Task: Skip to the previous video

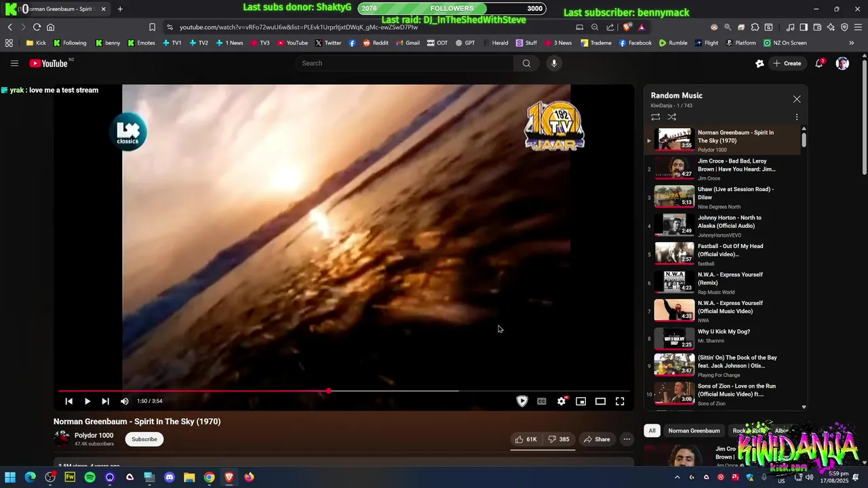Action: tap(68, 401)
